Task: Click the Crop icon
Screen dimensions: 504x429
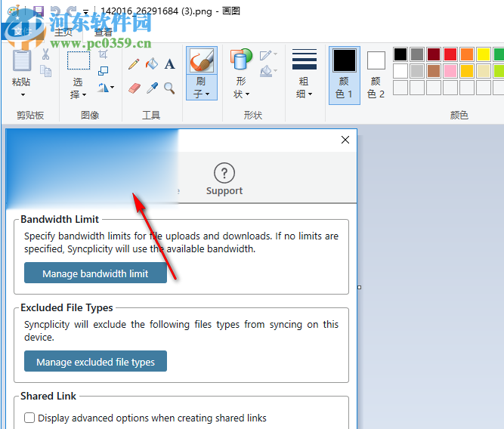Action: (x=103, y=54)
